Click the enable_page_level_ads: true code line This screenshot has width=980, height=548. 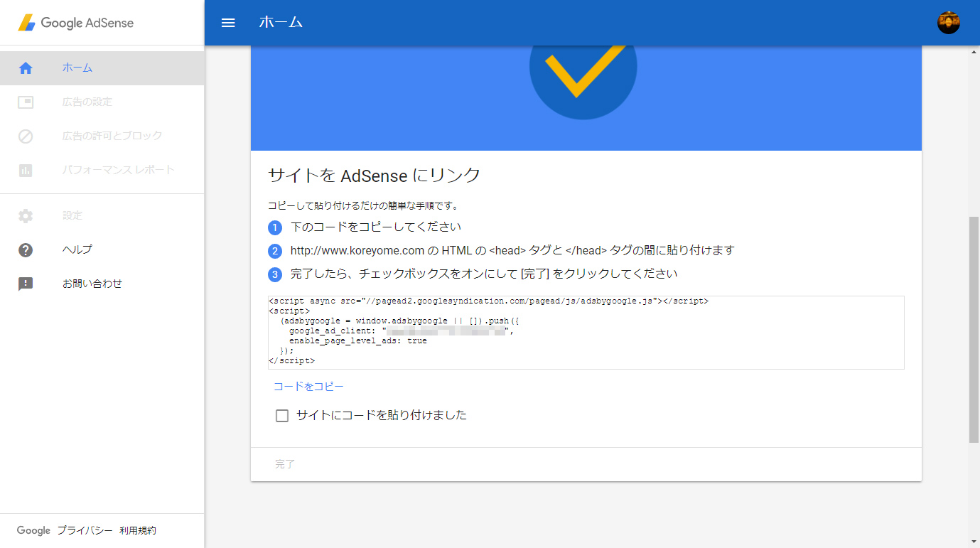pyautogui.click(x=358, y=341)
